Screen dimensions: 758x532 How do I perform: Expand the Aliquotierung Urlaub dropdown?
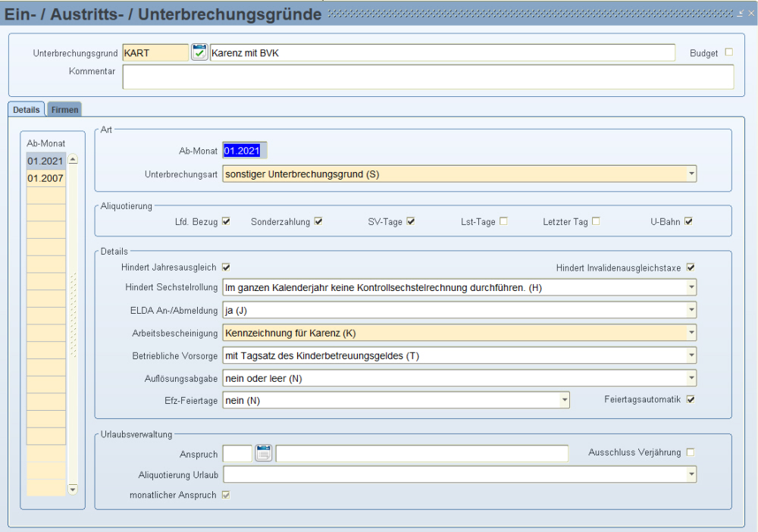691,474
